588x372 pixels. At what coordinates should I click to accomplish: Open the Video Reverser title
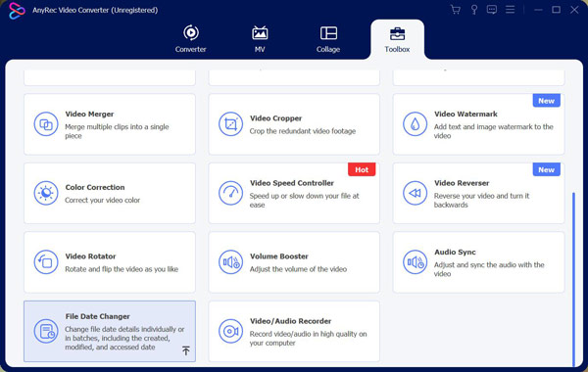[x=462, y=183]
